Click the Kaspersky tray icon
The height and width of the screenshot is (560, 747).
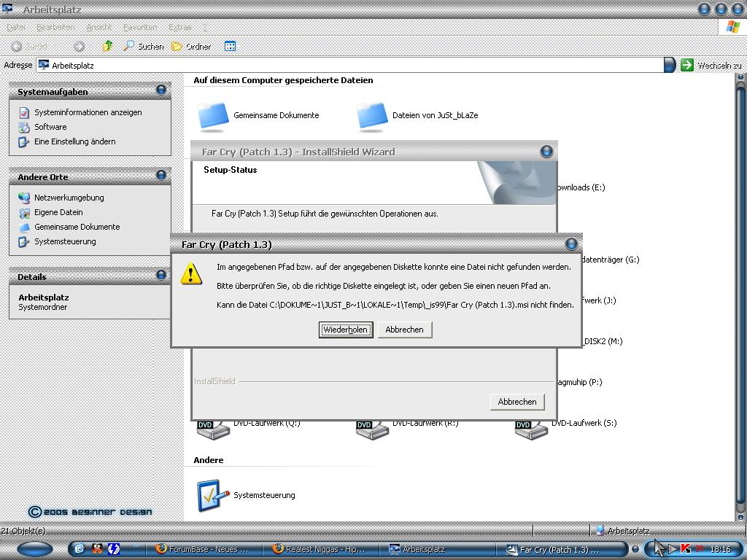click(686, 549)
